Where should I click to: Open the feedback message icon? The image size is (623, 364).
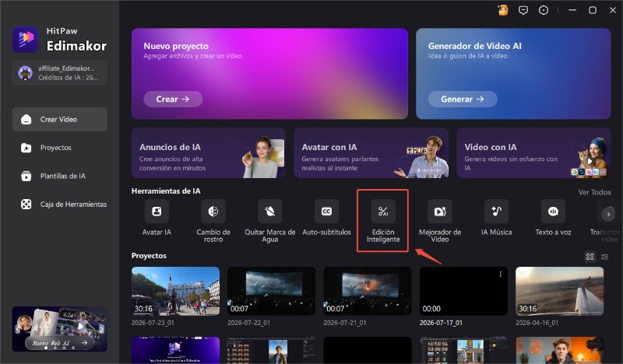pyautogui.click(x=523, y=10)
